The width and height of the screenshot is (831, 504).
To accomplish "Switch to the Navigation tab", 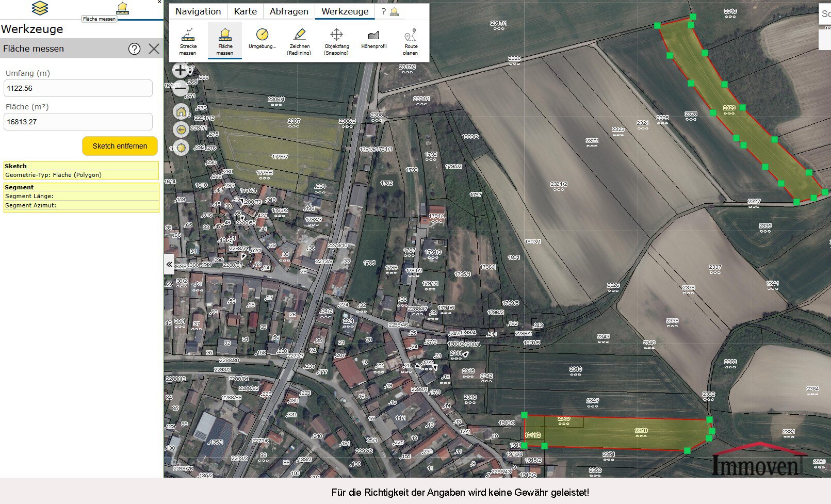I will click(198, 11).
